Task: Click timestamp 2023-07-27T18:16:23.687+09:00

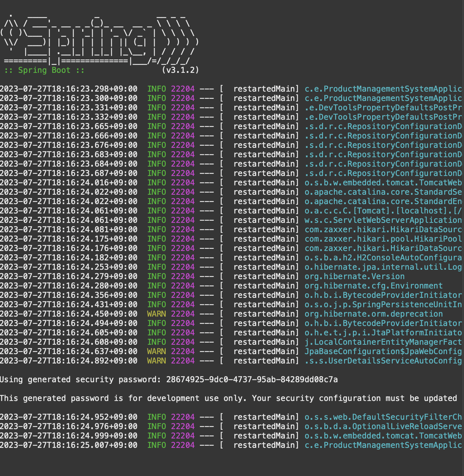Action: 68,173
